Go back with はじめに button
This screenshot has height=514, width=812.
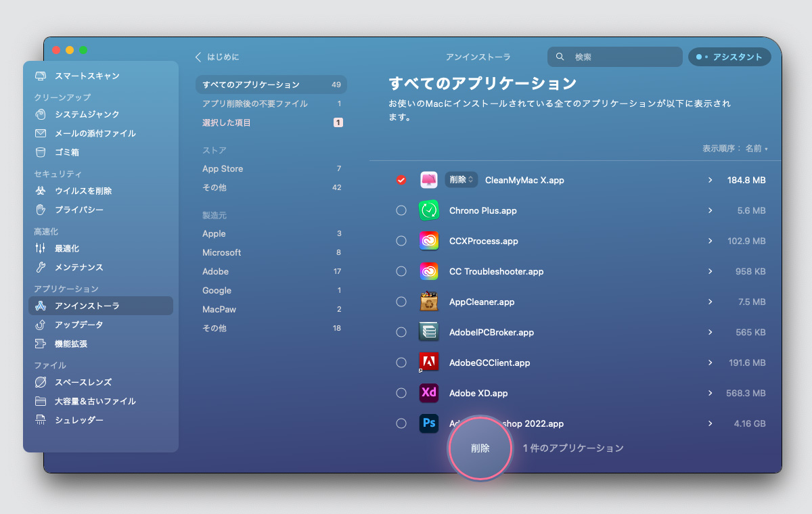click(217, 57)
